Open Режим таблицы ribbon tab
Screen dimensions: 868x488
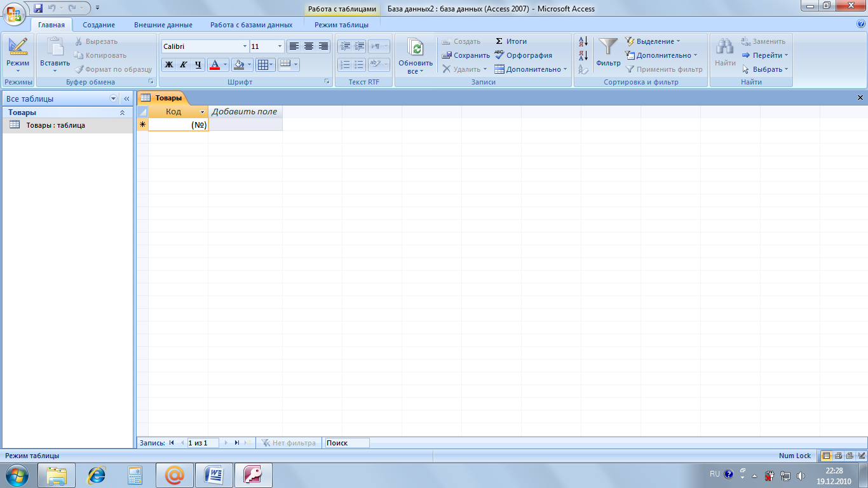point(341,25)
